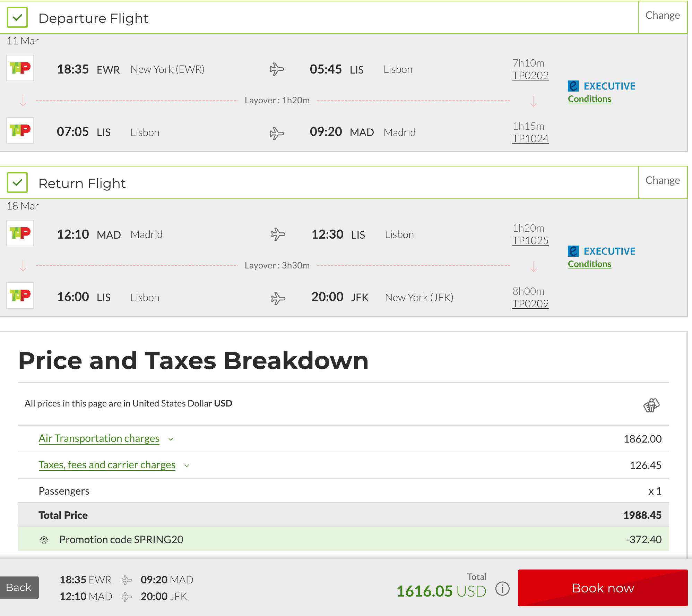Click the info icon next to total 1616.05 USD
This screenshot has width=692, height=616.
tap(502, 589)
